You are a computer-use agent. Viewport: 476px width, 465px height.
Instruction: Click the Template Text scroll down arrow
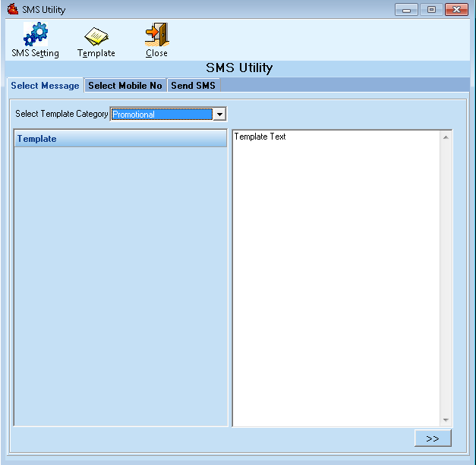446,420
